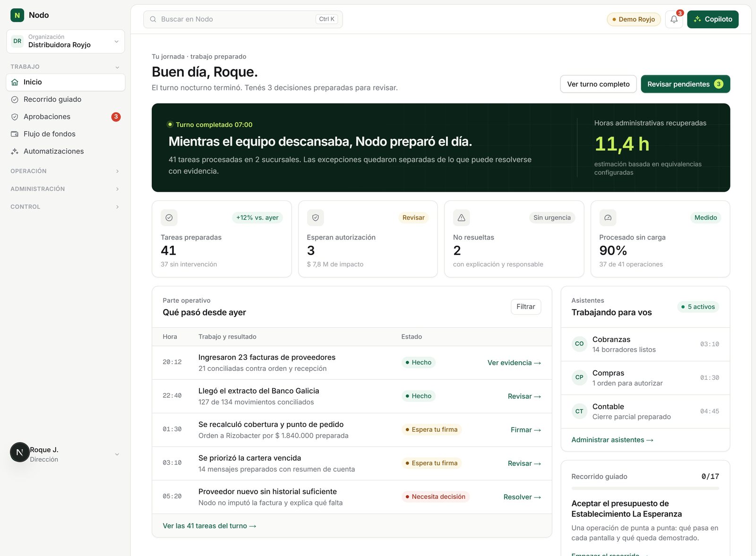The height and width of the screenshot is (556, 756).
Task: Click Firmar link for Rizobacter order row
Action: point(525,430)
